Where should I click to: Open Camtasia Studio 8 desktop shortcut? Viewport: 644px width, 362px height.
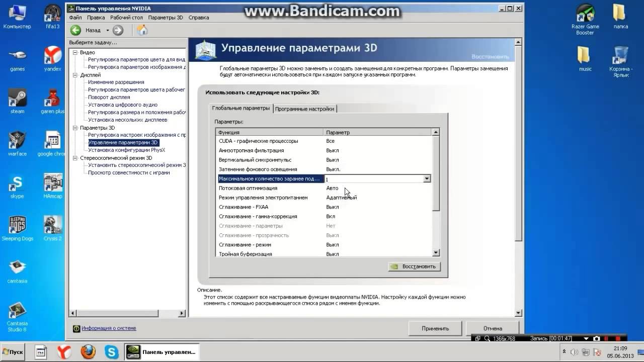coord(17,317)
